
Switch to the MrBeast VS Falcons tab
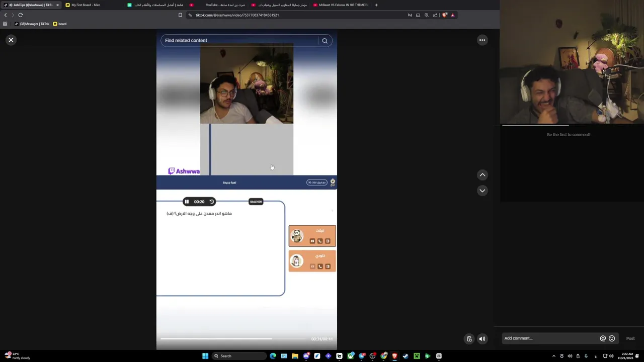tap(341, 5)
